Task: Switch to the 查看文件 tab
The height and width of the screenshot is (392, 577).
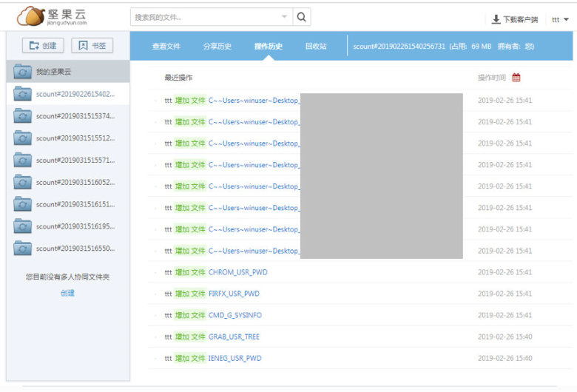Action: 166,47
